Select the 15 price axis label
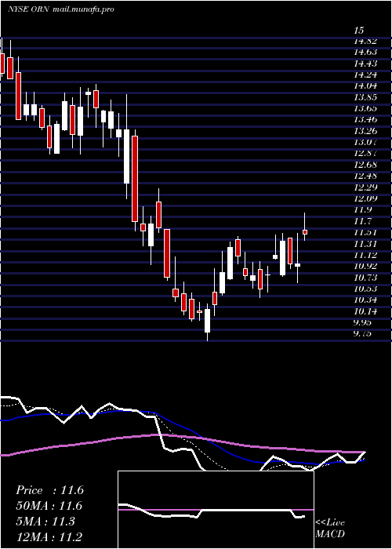 (359, 30)
